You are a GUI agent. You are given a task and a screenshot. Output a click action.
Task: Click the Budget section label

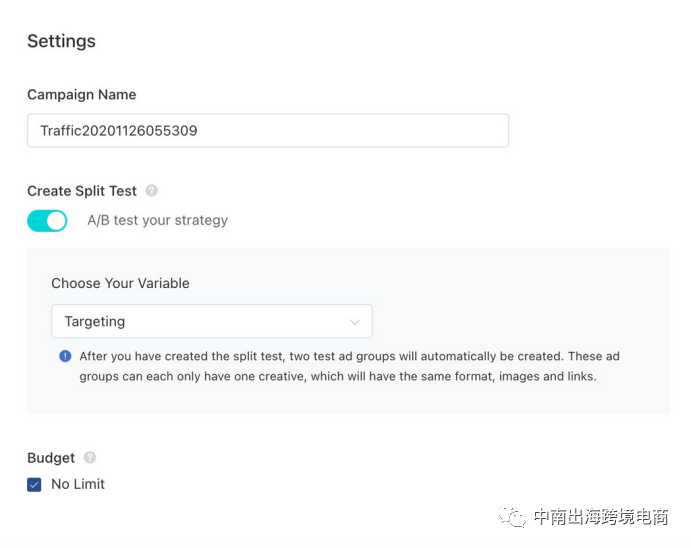tap(51, 457)
